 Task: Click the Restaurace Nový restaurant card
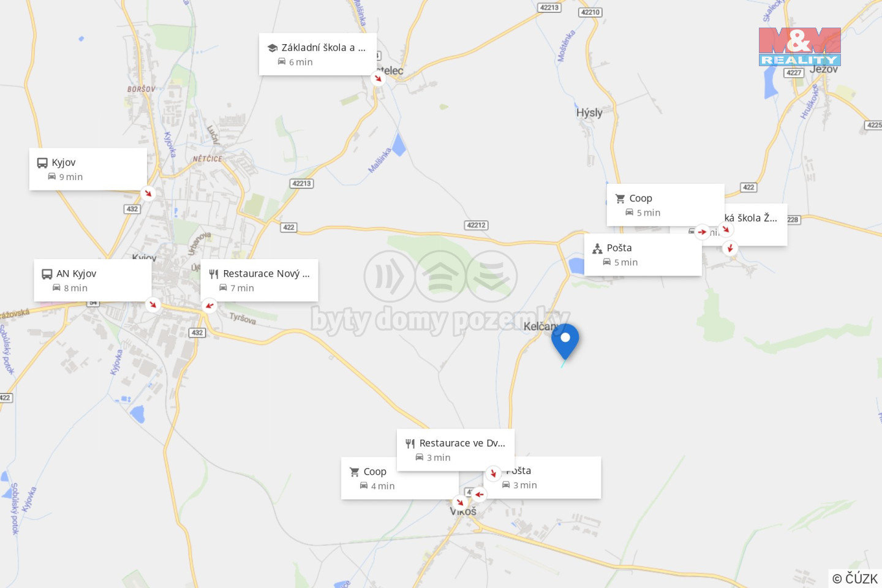click(x=259, y=281)
